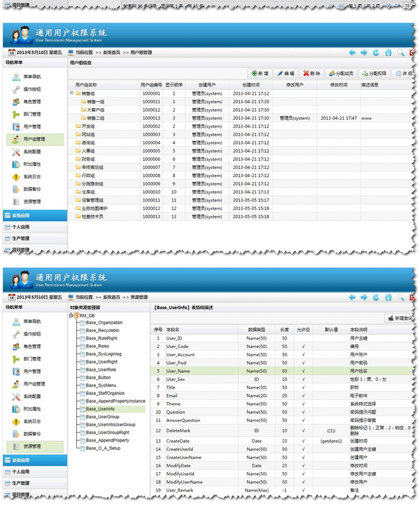
Task: Click the home icon in 资源管理 window
Action: point(388,298)
